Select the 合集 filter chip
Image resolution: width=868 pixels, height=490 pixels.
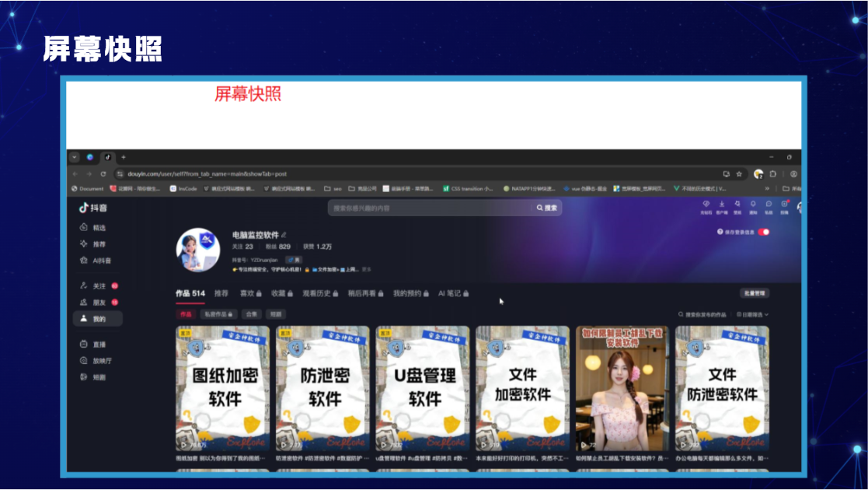click(x=251, y=314)
